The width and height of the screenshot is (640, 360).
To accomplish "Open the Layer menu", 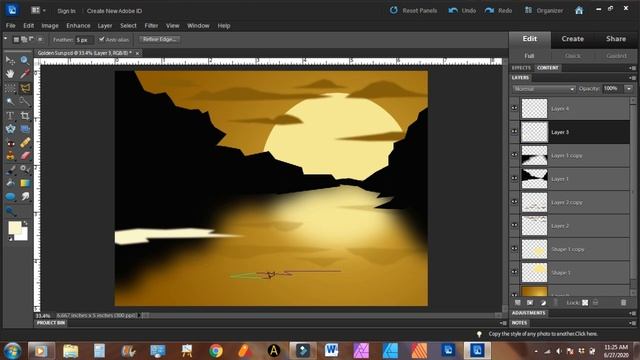I will coord(105,26).
